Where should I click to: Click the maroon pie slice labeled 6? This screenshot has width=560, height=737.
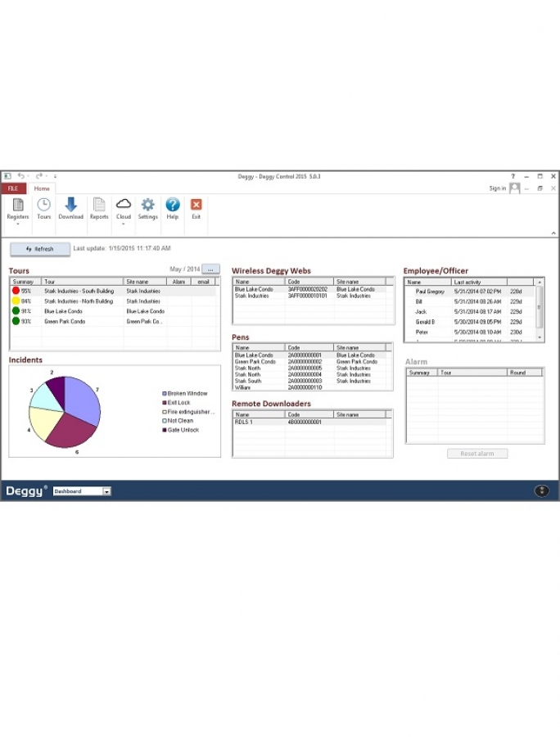coord(73,432)
